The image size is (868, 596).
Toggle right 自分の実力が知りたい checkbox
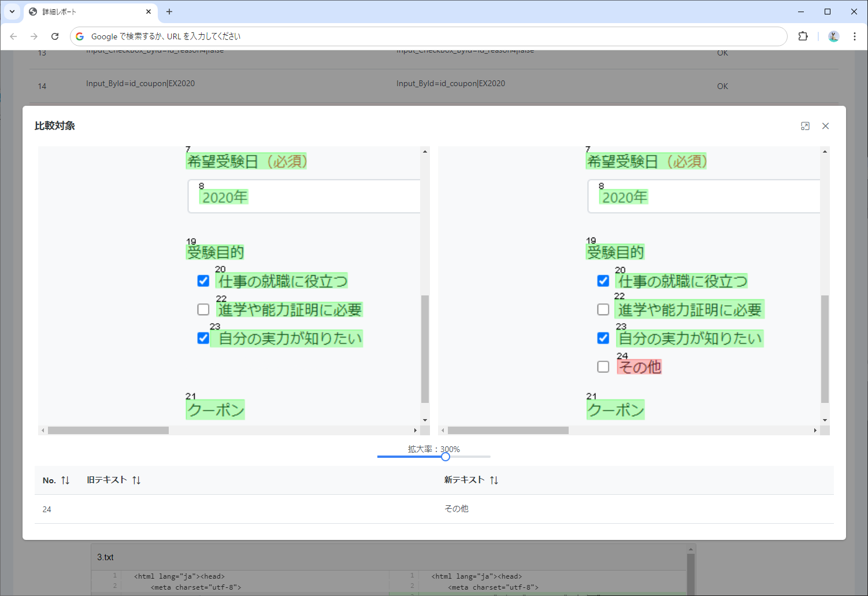coord(603,338)
